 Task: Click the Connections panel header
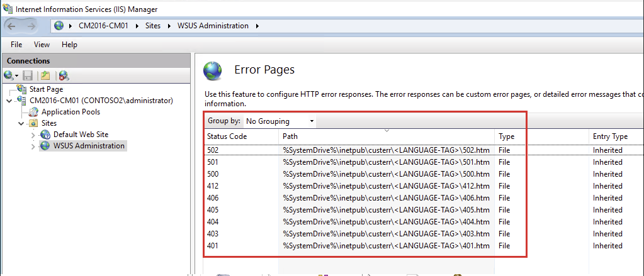96,61
